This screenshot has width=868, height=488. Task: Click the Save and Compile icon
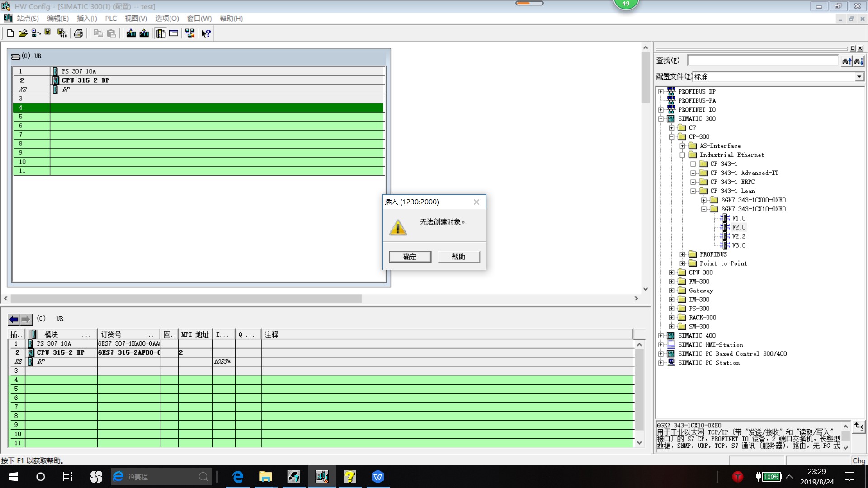click(62, 33)
